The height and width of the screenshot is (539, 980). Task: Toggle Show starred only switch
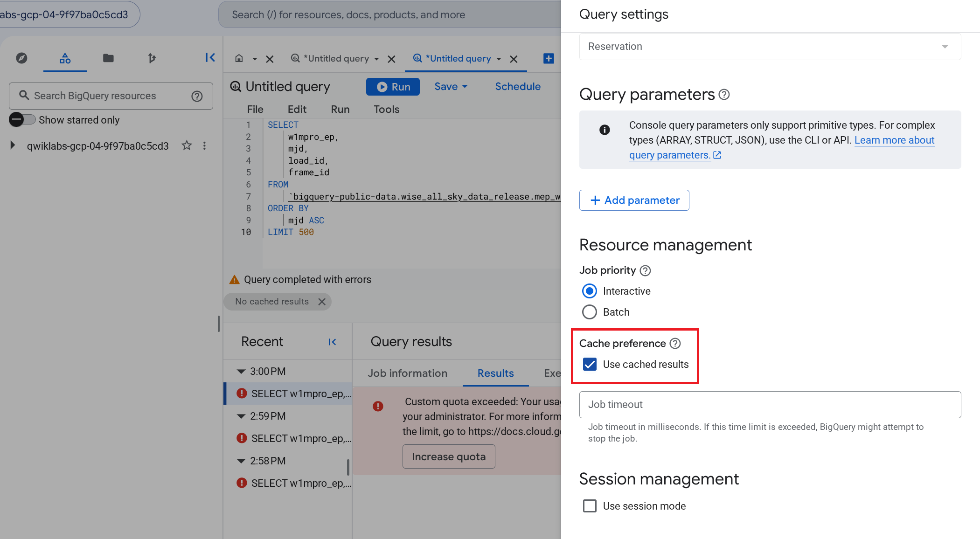(x=22, y=120)
